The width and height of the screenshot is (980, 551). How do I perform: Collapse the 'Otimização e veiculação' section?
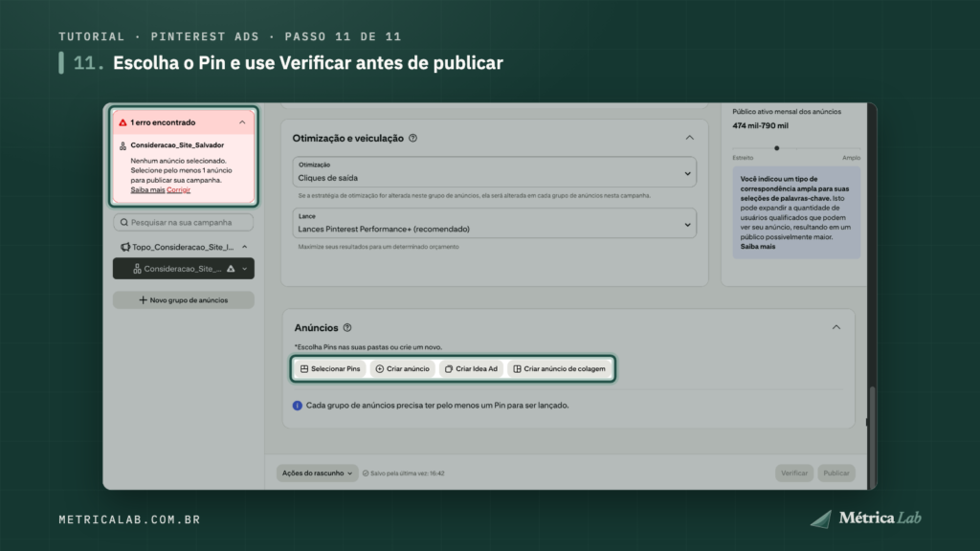[689, 138]
